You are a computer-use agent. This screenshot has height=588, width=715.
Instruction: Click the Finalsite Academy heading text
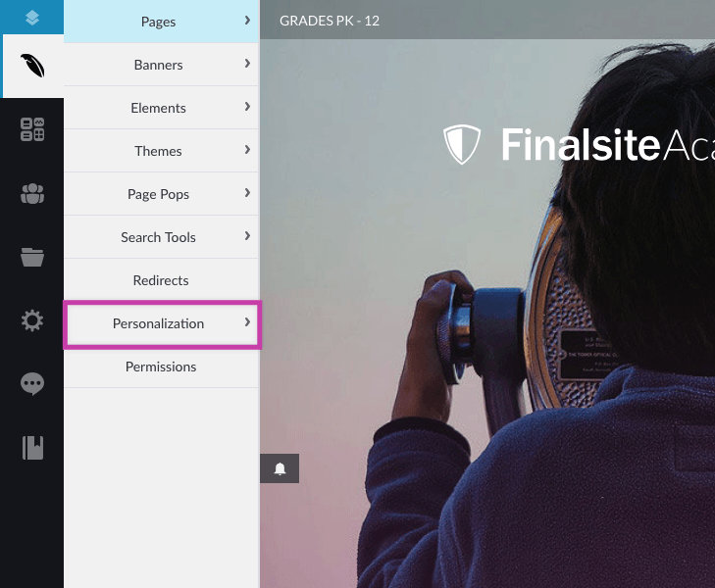(608, 145)
